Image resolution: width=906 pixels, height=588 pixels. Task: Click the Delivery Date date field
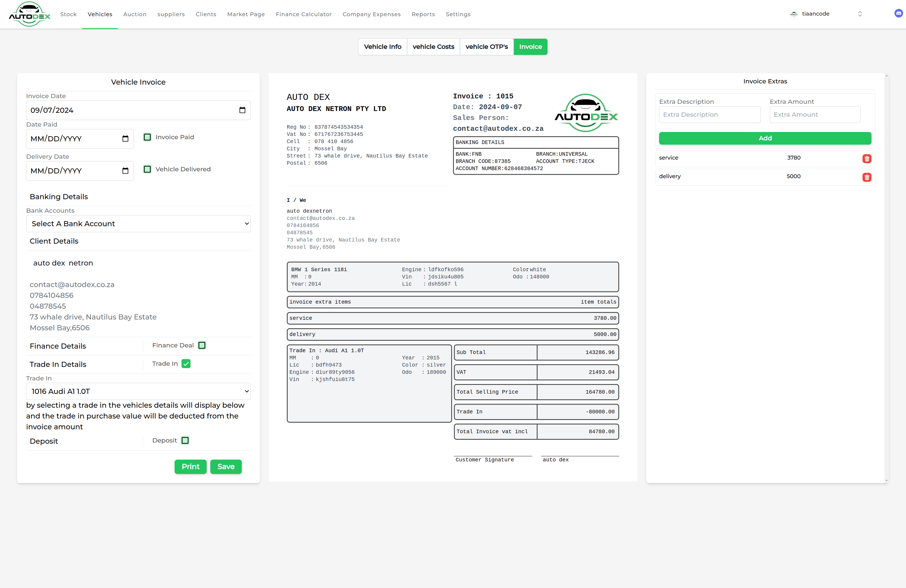[x=80, y=170]
